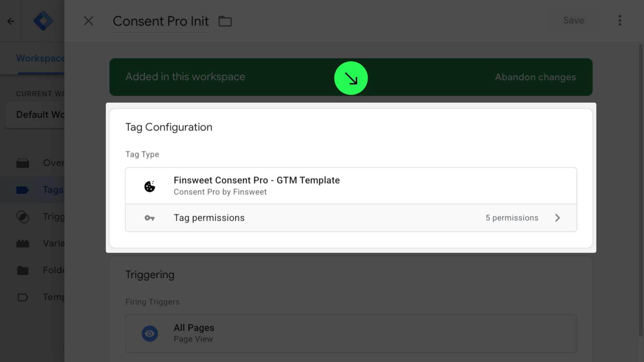Open the three-dot more actions menu
Screen dimensions: 644x362
[x=620, y=20]
